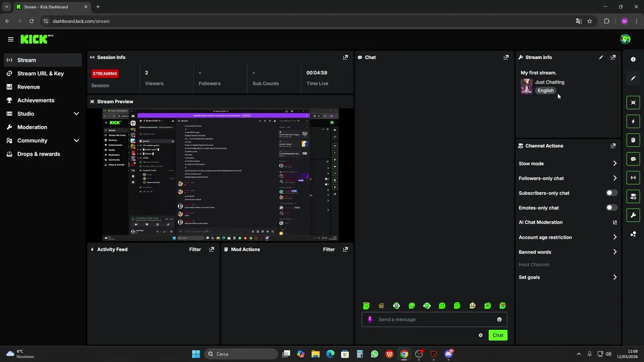Toggle the document note icon in right sidebar

(x=633, y=140)
